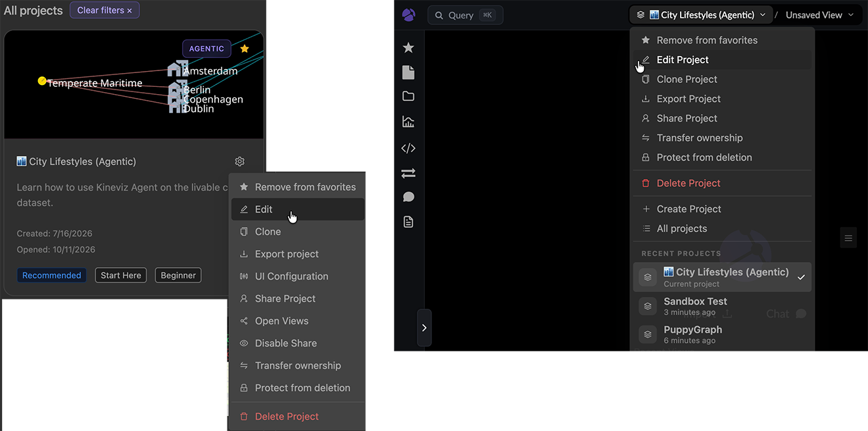The image size is (868, 431).
Task: Click the hamburger menu icon at right edge
Action: 848,238
